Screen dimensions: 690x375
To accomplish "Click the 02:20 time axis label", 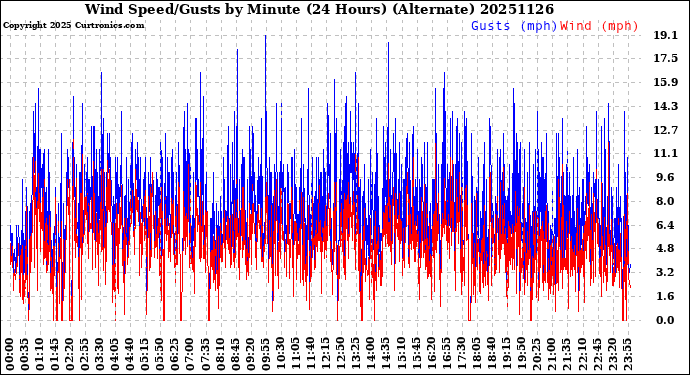I will coord(70,354).
